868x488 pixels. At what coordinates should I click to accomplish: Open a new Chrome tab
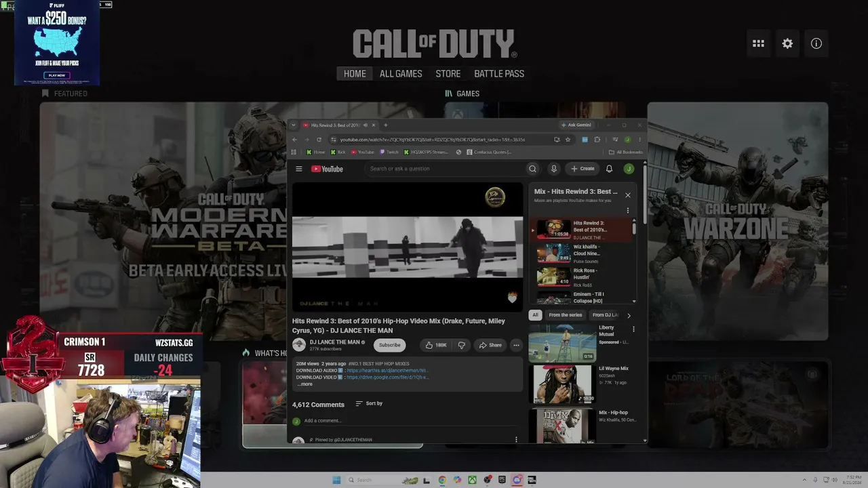pyautogui.click(x=386, y=125)
